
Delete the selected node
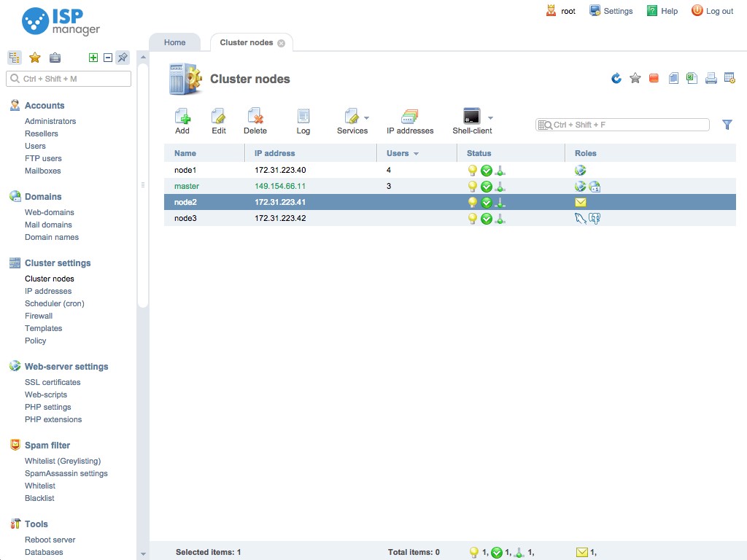click(x=255, y=120)
